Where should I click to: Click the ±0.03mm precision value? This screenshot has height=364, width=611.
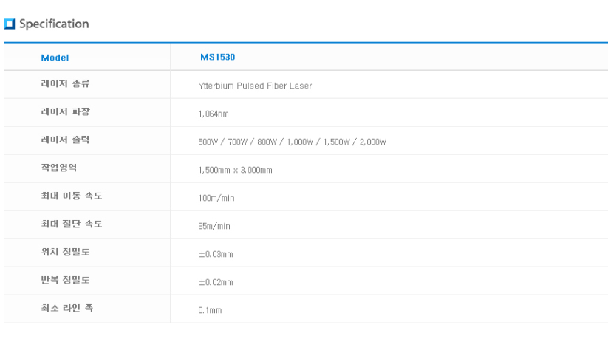(216, 254)
